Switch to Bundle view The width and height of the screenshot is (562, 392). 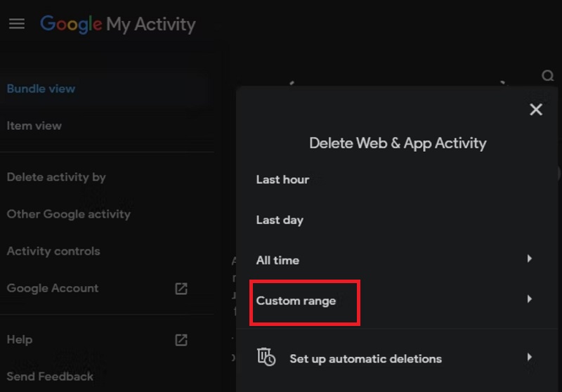[x=41, y=89]
